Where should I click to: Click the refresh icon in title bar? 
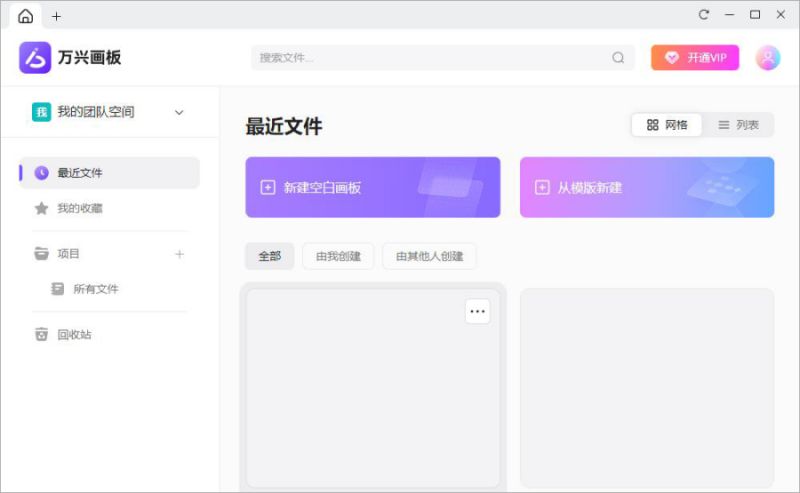(704, 15)
